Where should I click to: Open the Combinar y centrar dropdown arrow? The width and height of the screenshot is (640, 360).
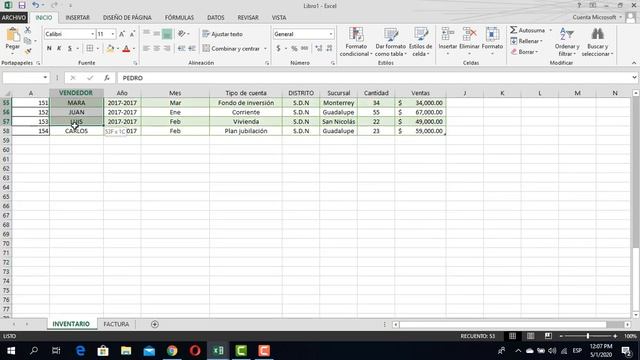265,49
